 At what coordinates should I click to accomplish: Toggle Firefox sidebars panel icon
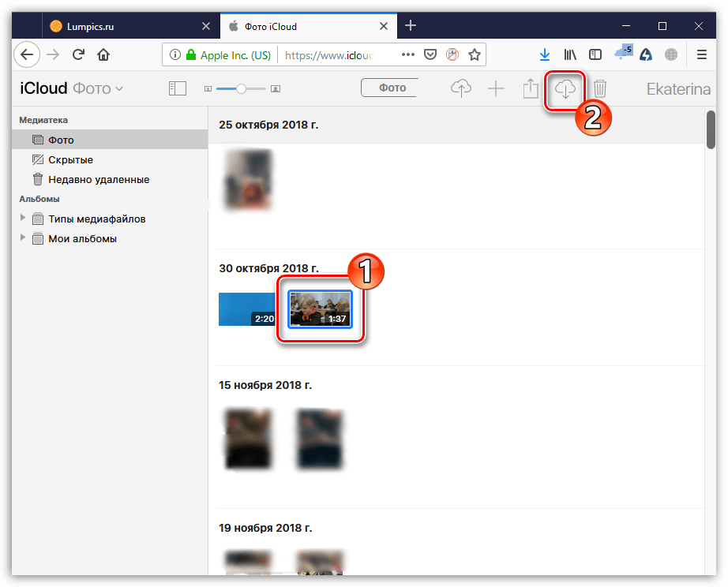point(595,54)
